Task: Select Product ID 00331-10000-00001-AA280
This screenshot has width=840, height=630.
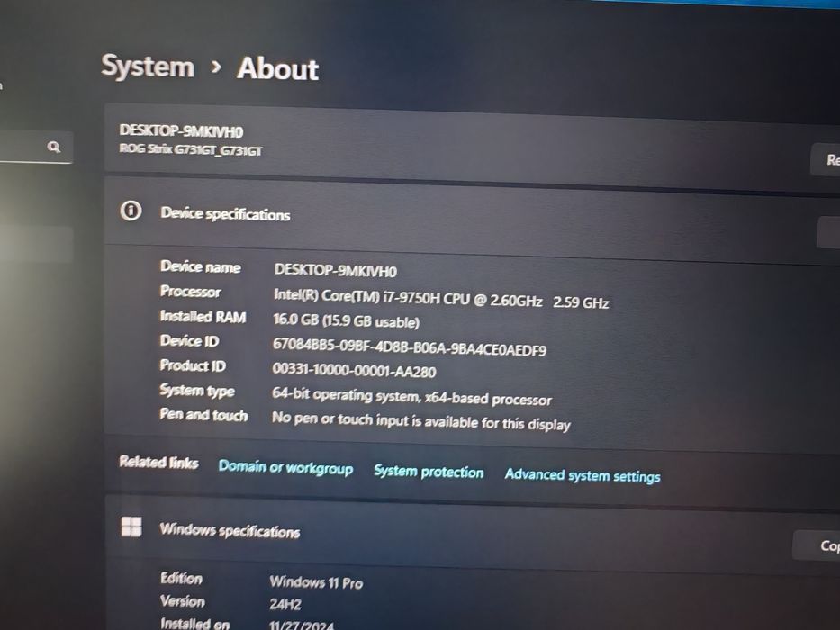Action: 354,370
